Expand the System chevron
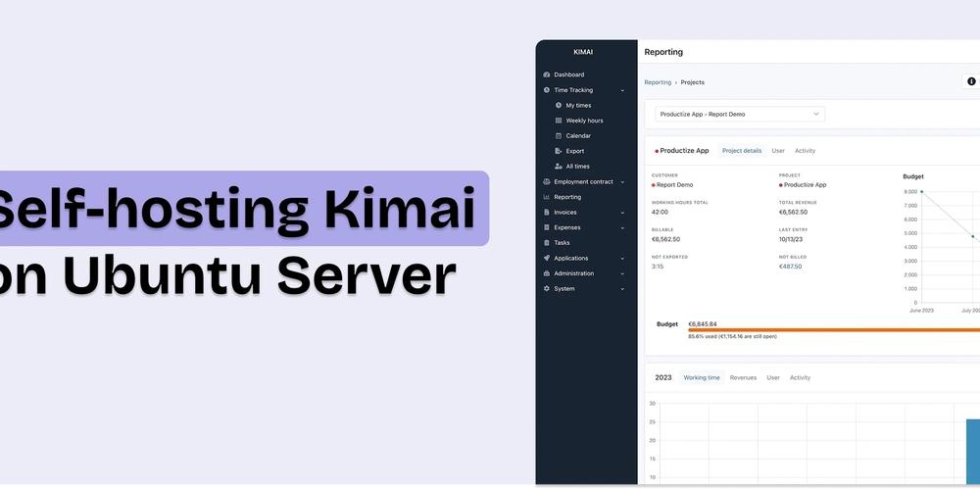The height and width of the screenshot is (489, 980). click(622, 289)
